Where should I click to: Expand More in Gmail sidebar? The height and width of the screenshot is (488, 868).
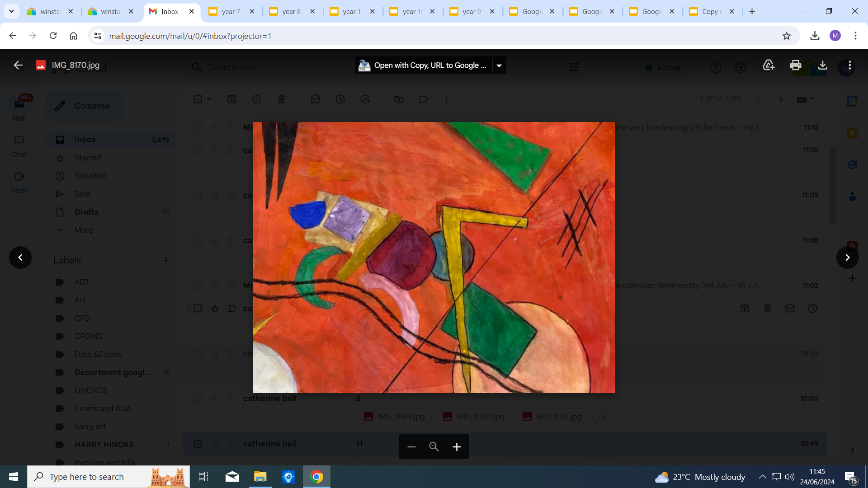pos(84,230)
